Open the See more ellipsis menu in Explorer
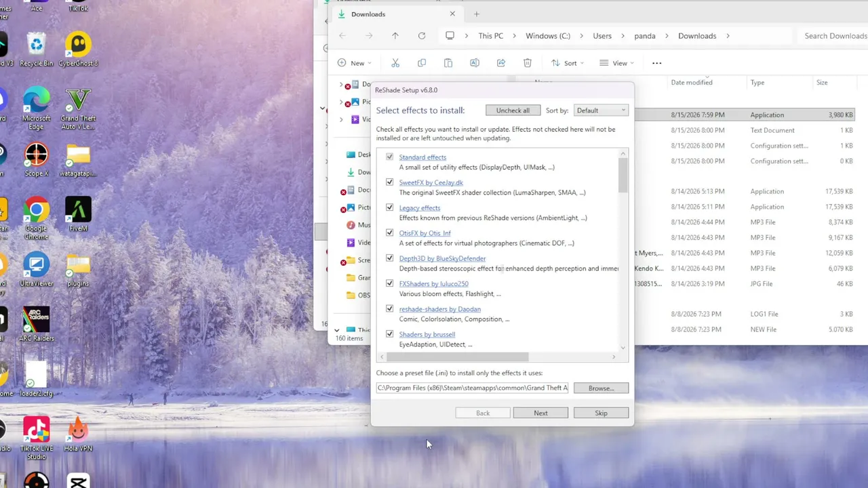The height and width of the screenshot is (488, 868). tap(656, 63)
